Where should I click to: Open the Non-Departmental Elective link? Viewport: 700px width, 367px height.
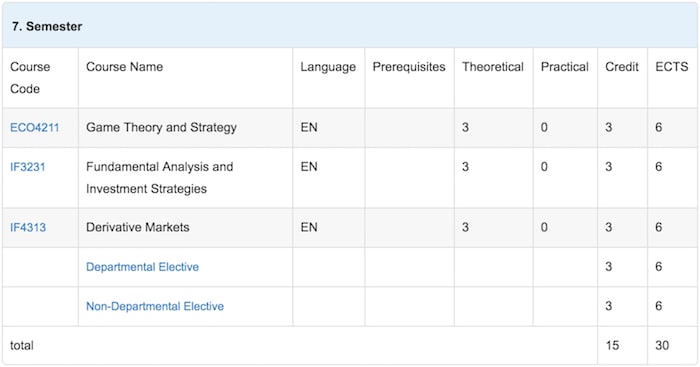click(155, 306)
